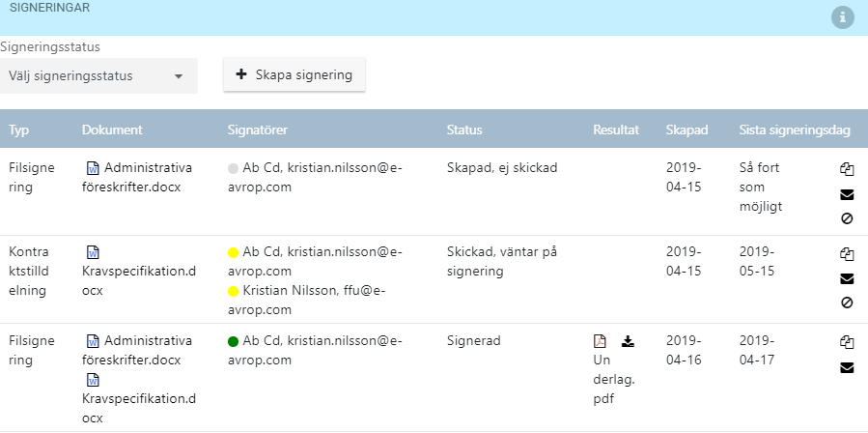Cancel the Skapad, ej skickad signing
This screenshot has height=433, width=868.
click(x=847, y=218)
